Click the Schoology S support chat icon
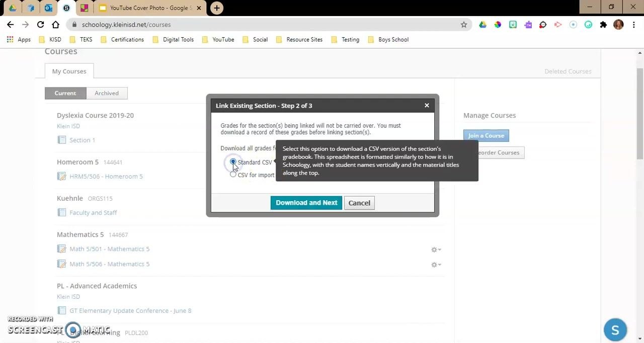This screenshot has height=343, width=644. 615,330
